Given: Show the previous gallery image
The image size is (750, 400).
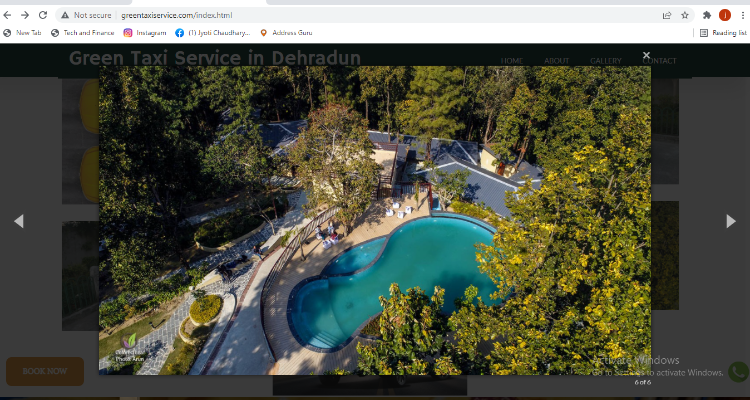Looking at the screenshot, I should click(x=19, y=221).
